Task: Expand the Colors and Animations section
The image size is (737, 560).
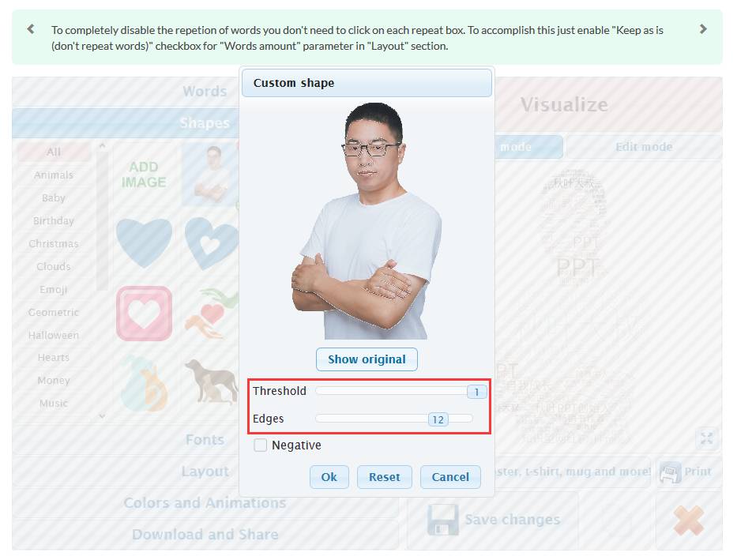Action: tap(205, 502)
